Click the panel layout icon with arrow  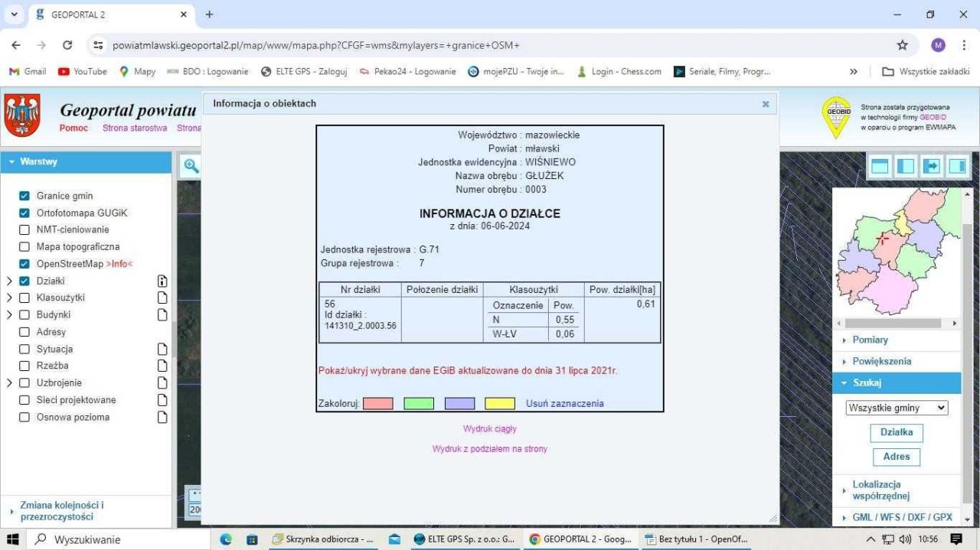tap(932, 166)
